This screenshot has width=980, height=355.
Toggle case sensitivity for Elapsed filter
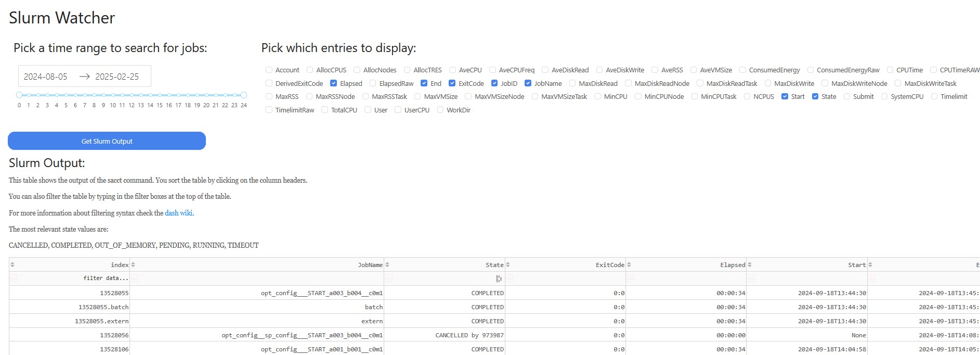tap(631, 278)
